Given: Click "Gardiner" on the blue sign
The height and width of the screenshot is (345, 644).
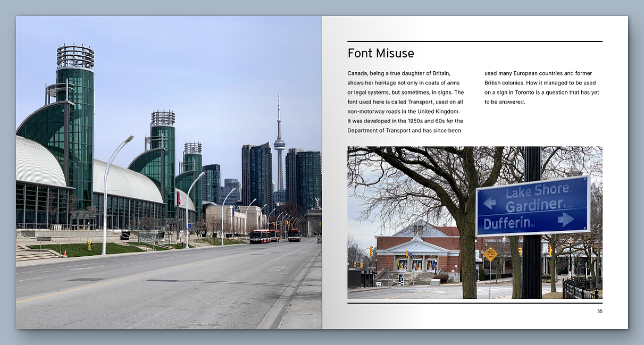Looking at the screenshot, I should (x=534, y=206).
